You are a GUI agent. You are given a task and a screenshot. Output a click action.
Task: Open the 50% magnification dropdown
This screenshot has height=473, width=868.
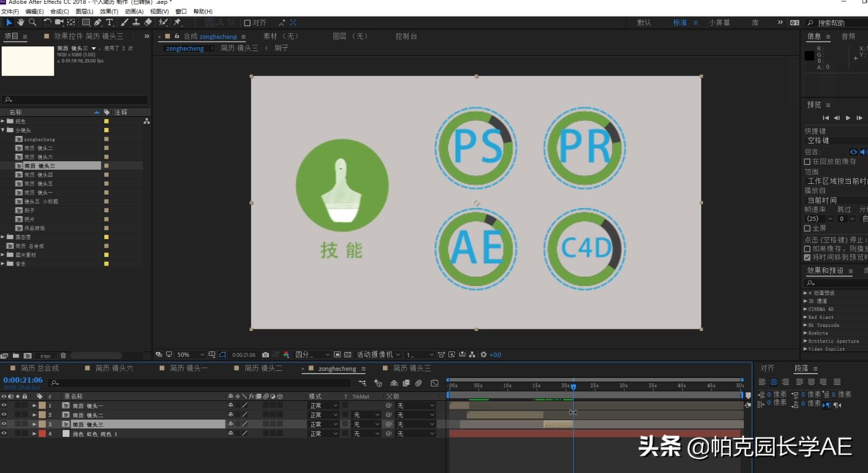[x=191, y=355]
